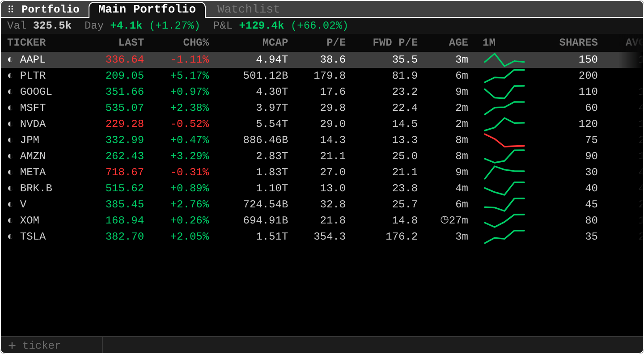Click the half-circle marker next to V

pyautogui.click(x=10, y=204)
